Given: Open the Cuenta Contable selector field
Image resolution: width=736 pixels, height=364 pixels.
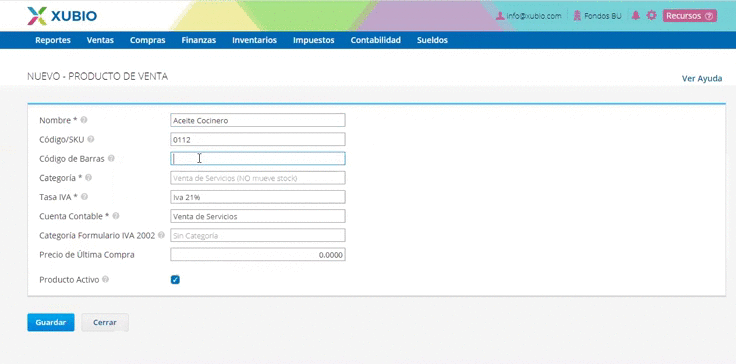Looking at the screenshot, I should (x=258, y=217).
